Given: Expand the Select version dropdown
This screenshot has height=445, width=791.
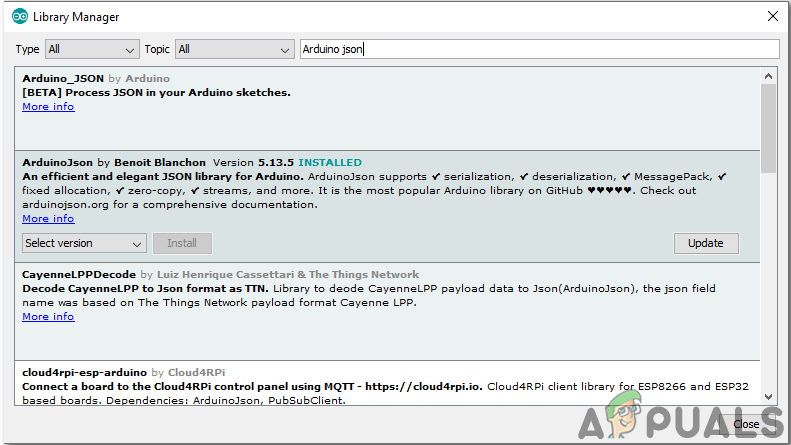Looking at the screenshot, I should coord(84,243).
